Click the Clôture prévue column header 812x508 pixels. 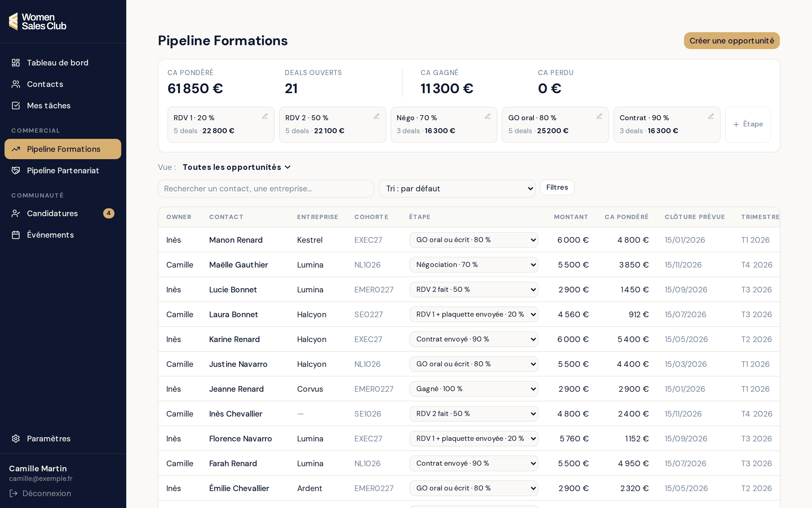tap(695, 217)
